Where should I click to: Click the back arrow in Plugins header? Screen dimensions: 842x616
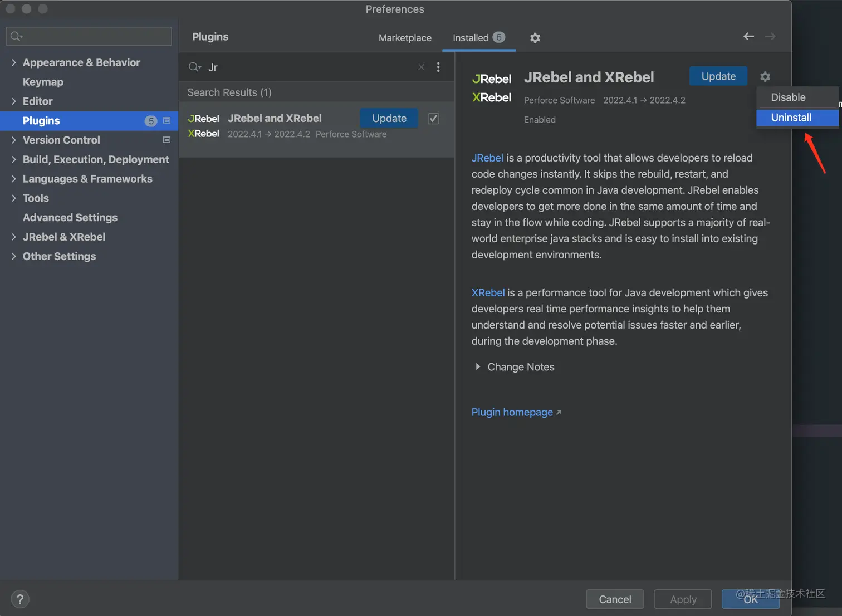[x=748, y=37]
